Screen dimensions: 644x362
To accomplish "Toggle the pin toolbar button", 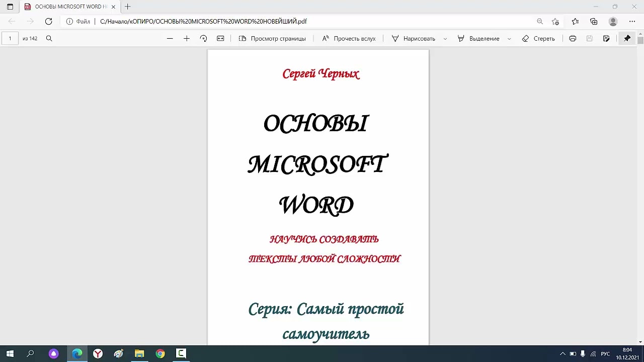I will click(x=627, y=39).
